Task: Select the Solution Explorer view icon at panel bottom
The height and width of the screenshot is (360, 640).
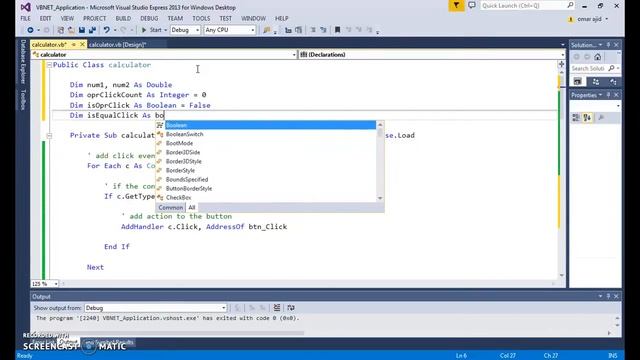Action: click(x=577, y=82)
